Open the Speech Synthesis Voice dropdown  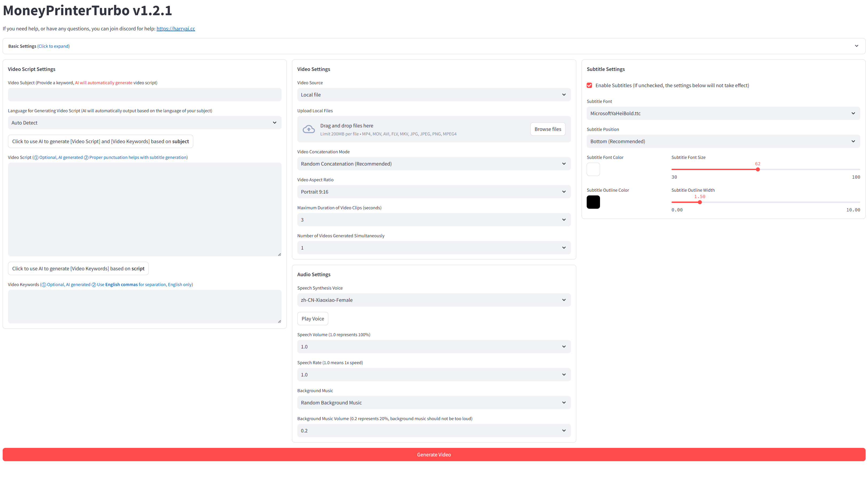(x=434, y=300)
